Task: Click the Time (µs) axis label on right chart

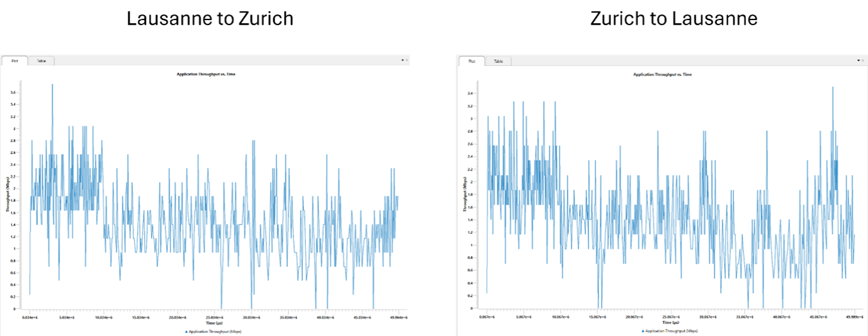Action: click(x=666, y=322)
